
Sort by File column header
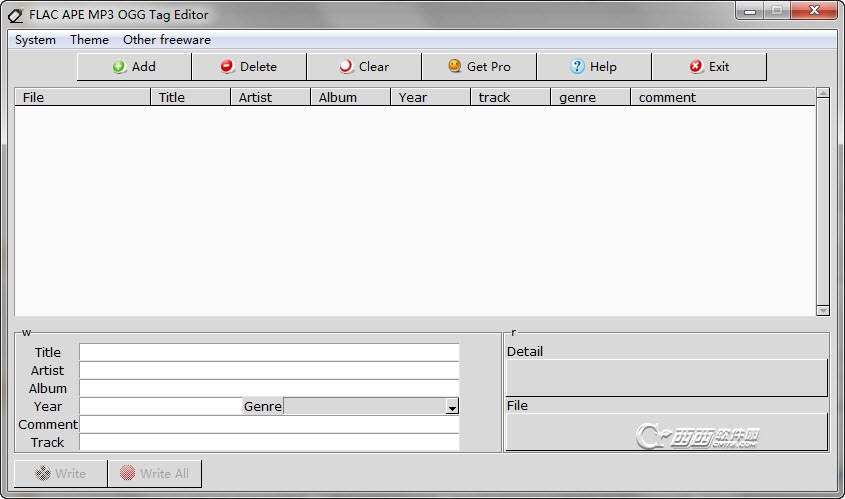[x=82, y=97]
